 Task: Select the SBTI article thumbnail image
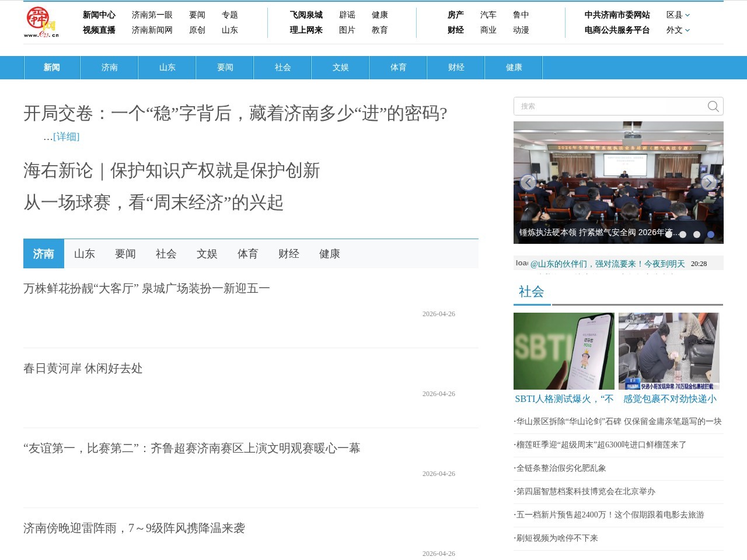coord(563,351)
